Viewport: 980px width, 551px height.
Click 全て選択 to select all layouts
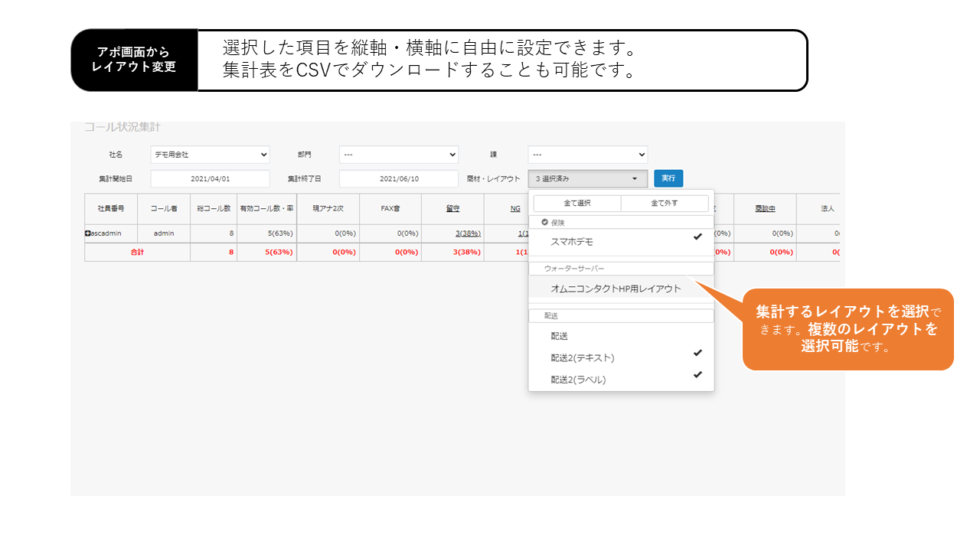pyautogui.click(x=577, y=204)
